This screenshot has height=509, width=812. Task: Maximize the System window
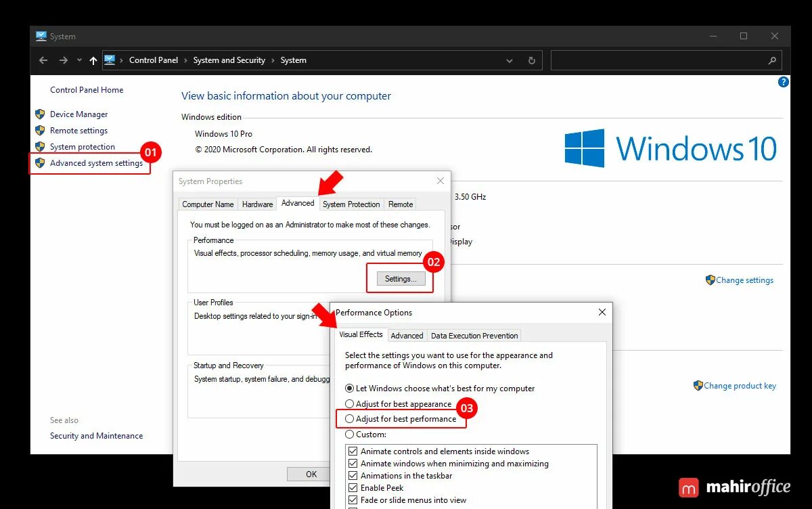click(744, 36)
